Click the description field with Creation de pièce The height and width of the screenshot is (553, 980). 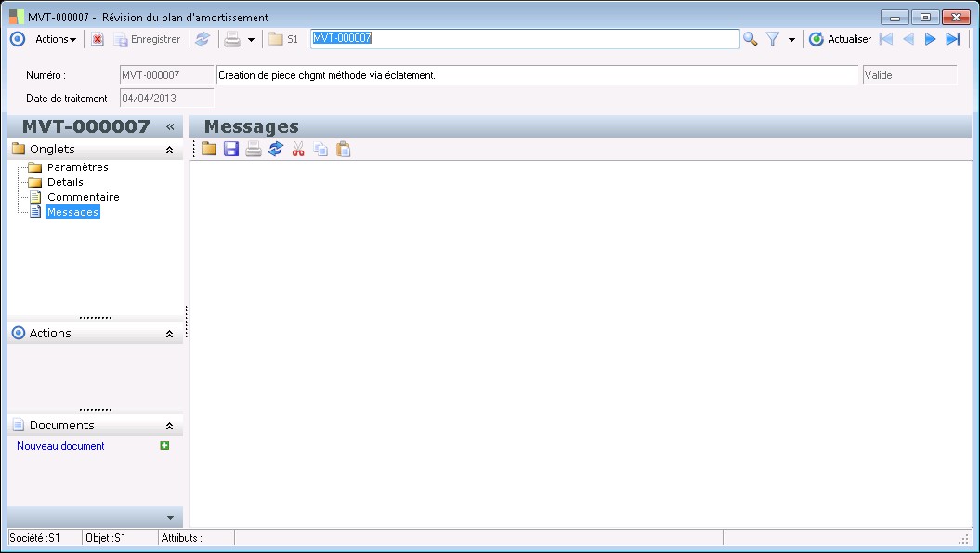(537, 75)
